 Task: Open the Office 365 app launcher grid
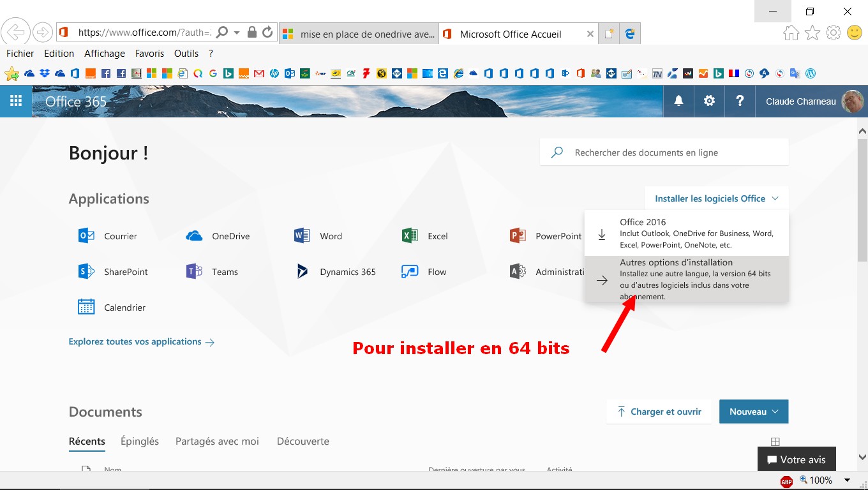[x=16, y=101]
